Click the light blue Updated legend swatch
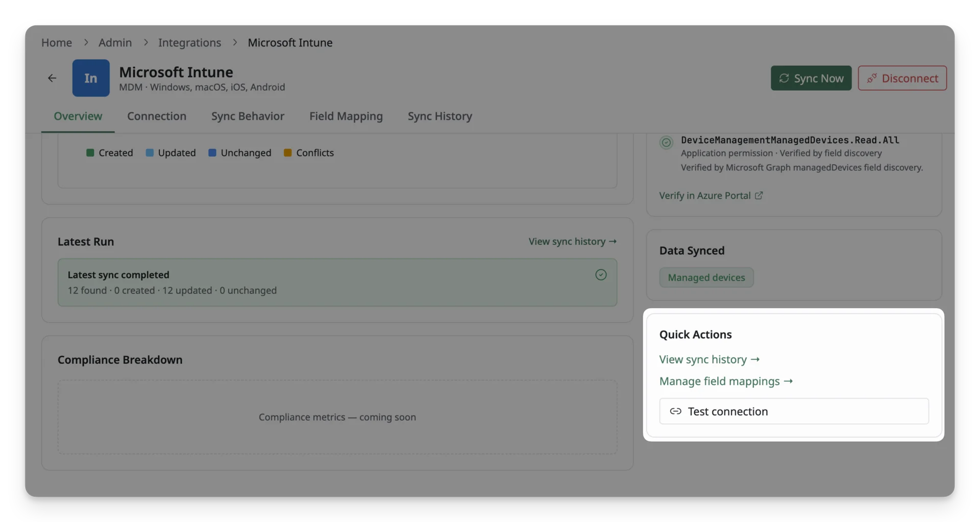Image resolution: width=980 pixels, height=522 pixels. click(150, 153)
